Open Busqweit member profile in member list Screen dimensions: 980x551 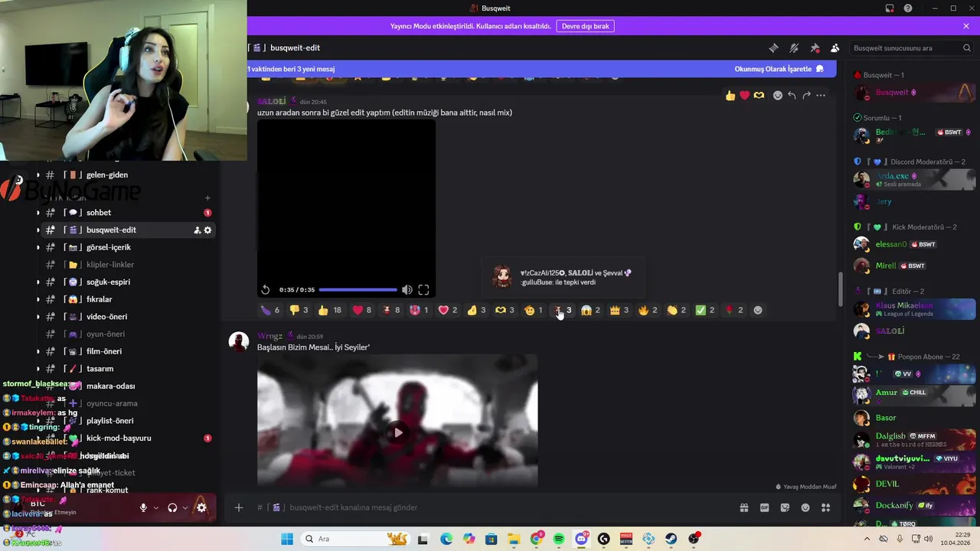coord(913,93)
